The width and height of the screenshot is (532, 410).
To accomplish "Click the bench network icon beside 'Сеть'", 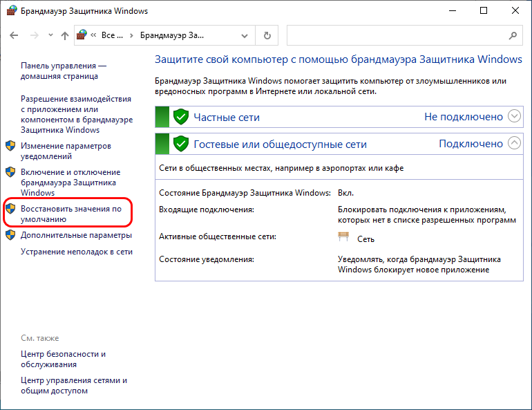I will (343, 236).
